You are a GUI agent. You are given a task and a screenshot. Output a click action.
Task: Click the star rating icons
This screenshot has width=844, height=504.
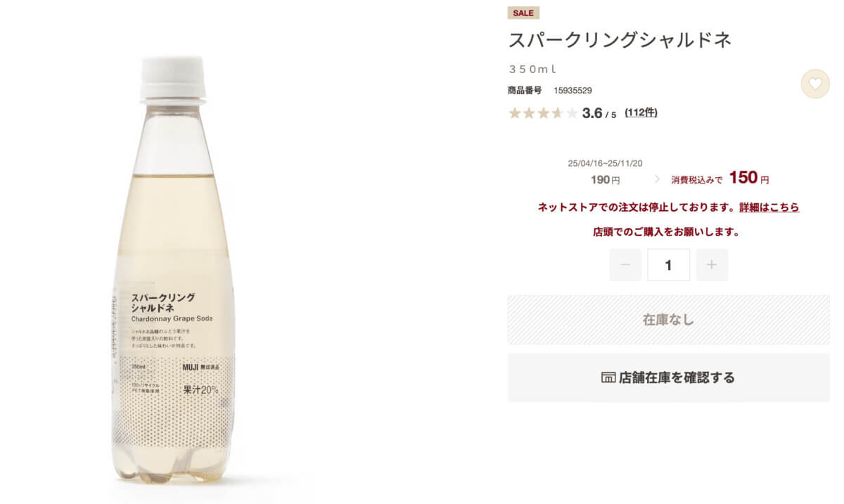(543, 113)
